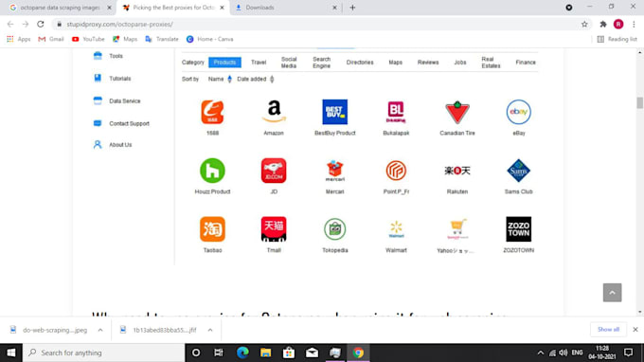
Task: Open the Tokopedia template icon
Action: pyautogui.click(x=334, y=229)
